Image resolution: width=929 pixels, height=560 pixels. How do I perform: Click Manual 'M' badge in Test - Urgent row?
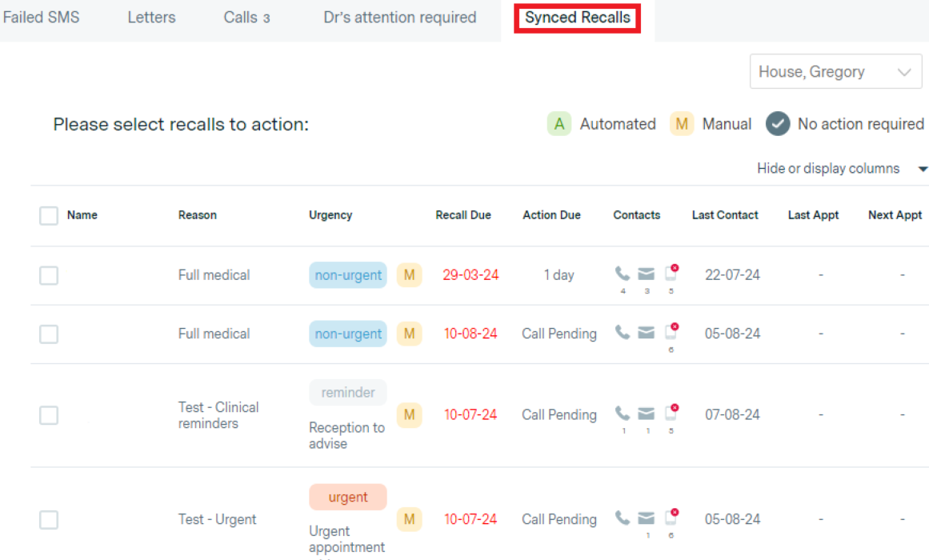pos(409,519)
